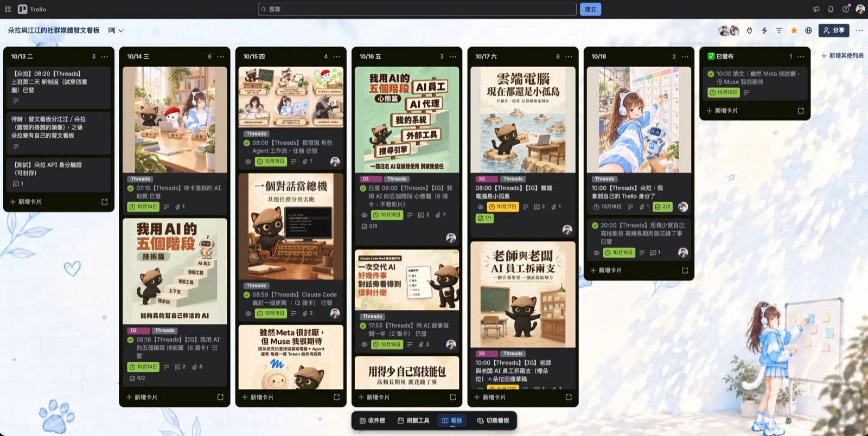Open the 10/16 五 list actions menu
Image resolution: width=868 pixels, height=436 pixels.
pos(453,56)
